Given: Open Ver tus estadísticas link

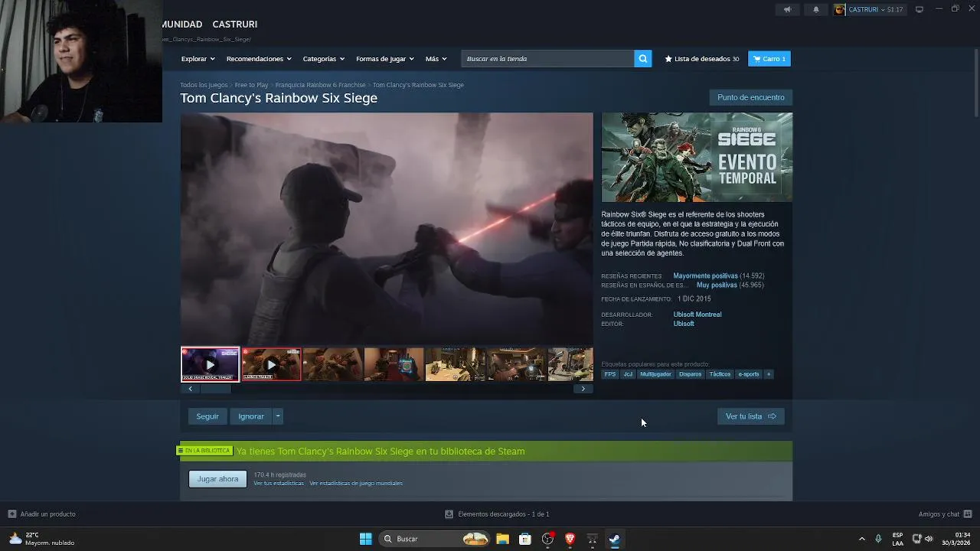Looking at the screenshot, I should (279, 484).
